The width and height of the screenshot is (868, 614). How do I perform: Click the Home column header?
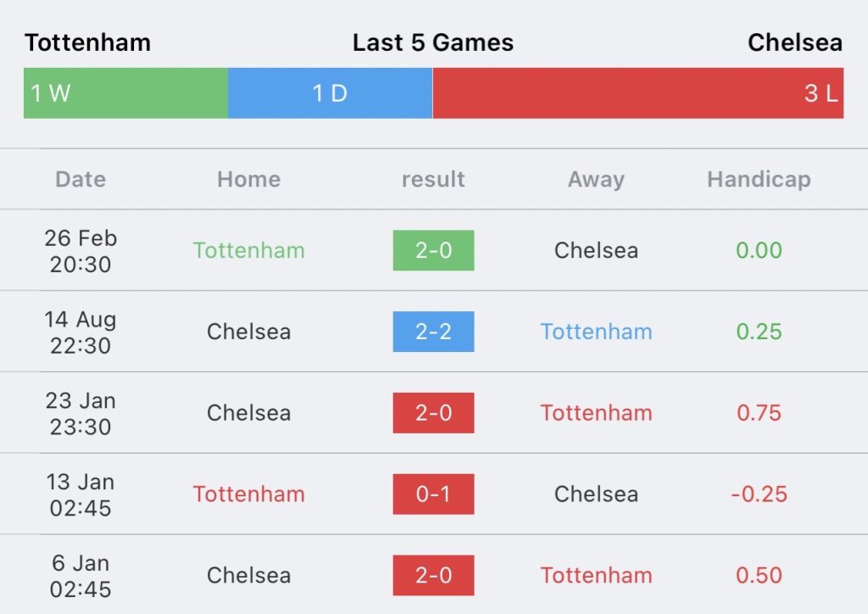[248, 179]
